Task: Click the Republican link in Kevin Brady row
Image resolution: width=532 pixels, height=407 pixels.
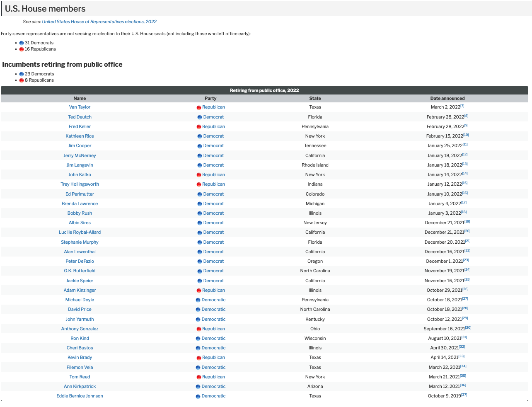Action: (x=213, y=357)
